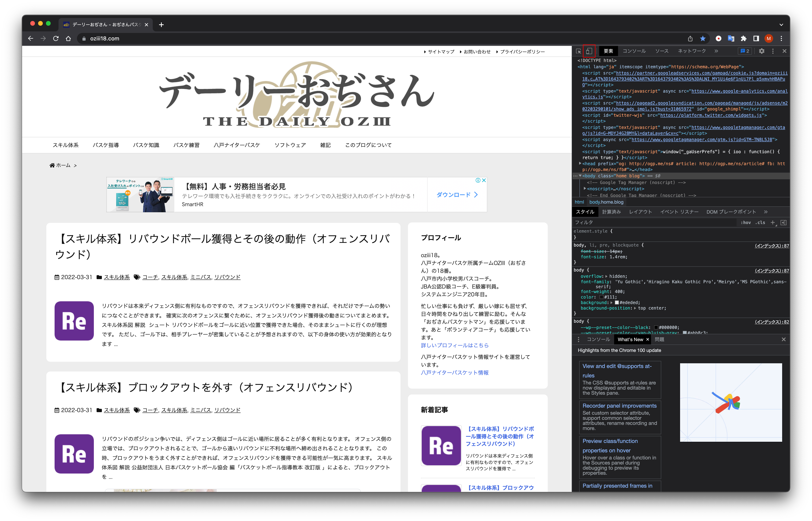Image resolution: width=812 pixels, height=521 pixels.
Task: Click the share page icon in address bar
Action: coord(690,39)
